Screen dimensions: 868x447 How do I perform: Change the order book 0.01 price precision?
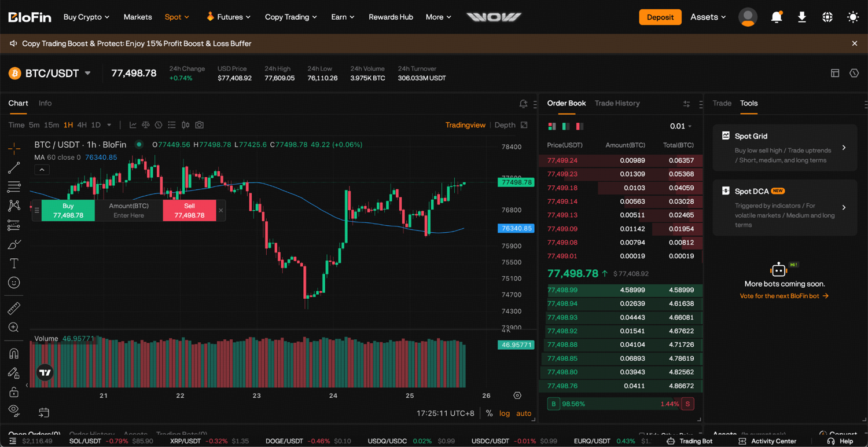(x=681, y=126)
